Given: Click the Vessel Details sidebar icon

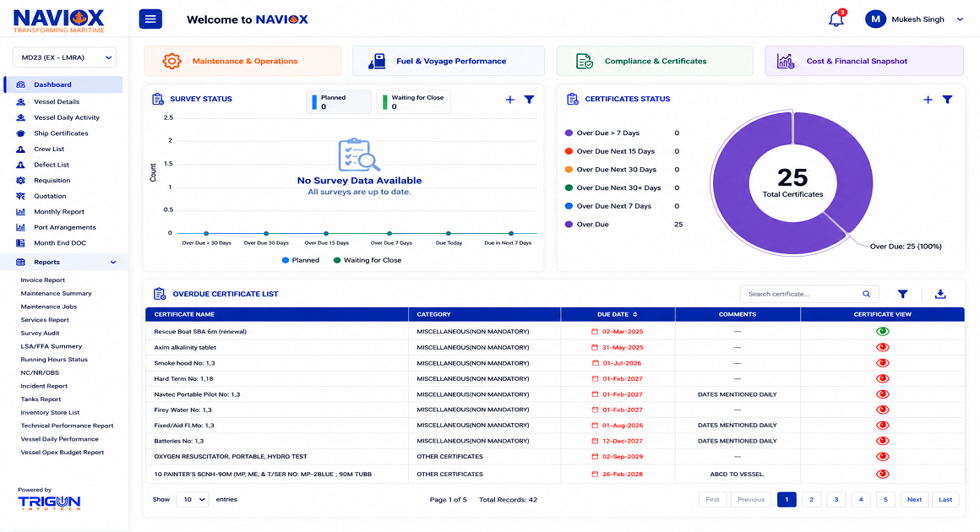Looking at the screenshot, I should click(20, 102).
